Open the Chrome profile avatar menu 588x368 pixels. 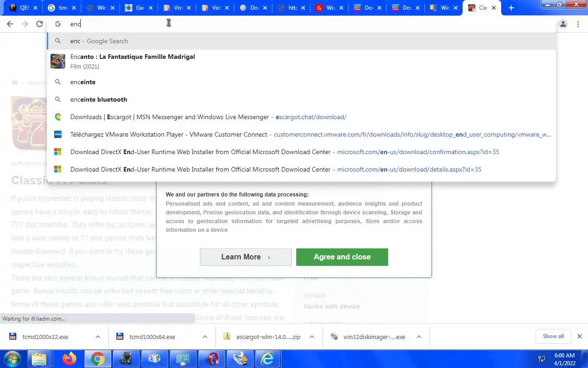(x=563, y=24)
